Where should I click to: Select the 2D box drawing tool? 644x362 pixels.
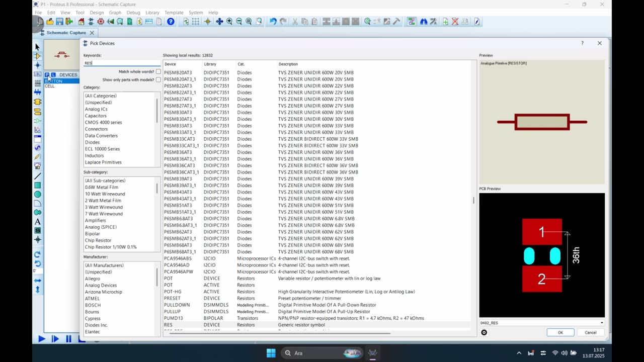(x=37, y=186)
